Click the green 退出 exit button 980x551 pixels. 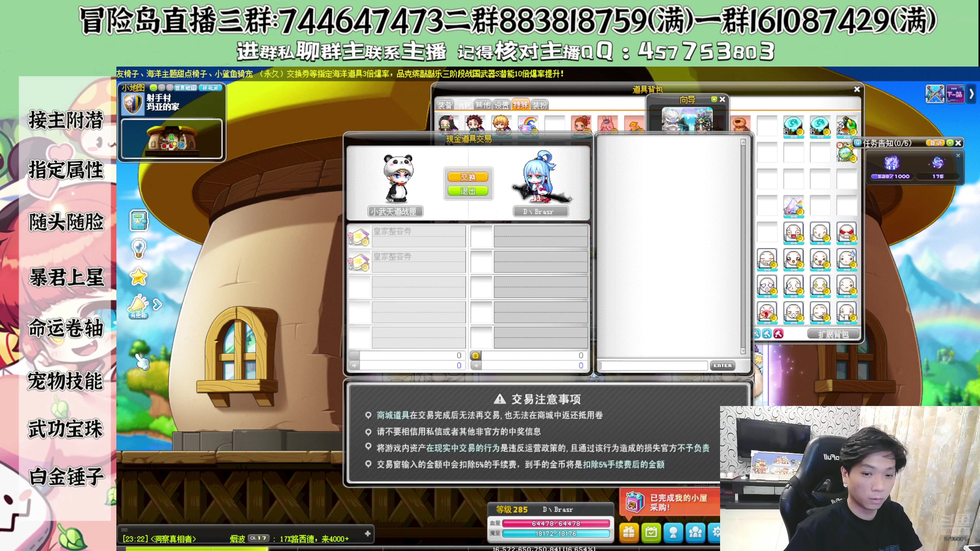pos(468,191)
